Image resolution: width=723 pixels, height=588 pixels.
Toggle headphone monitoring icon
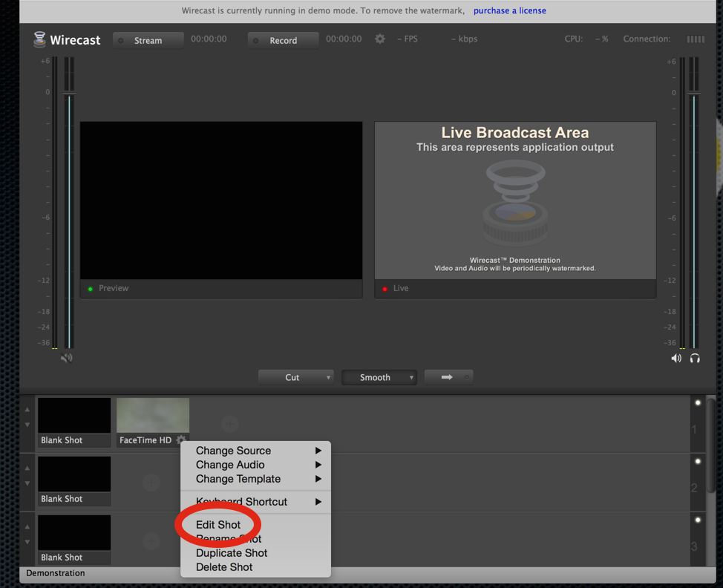pyautogui.click(x=695, y=359)
